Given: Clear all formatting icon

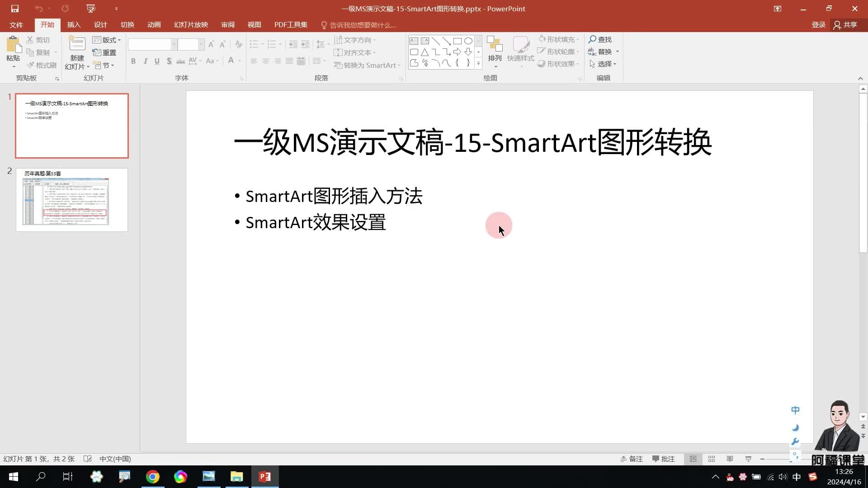Looking at the screenshot, I should [239, 44].
